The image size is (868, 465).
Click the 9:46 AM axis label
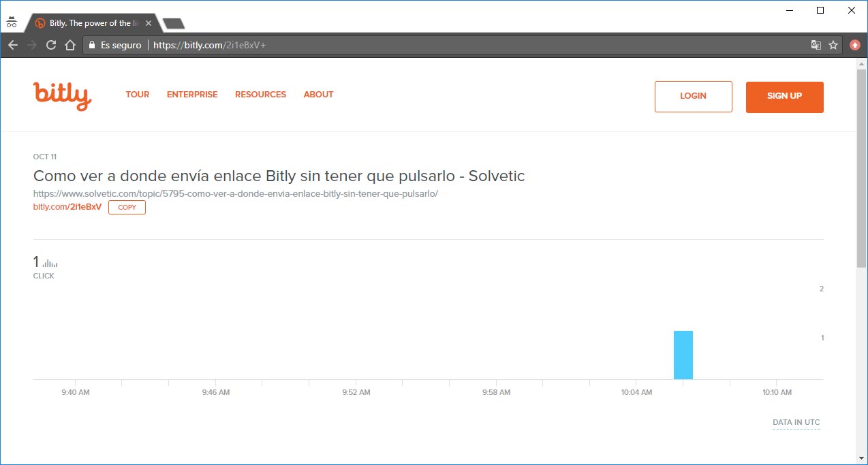point(215,392)
